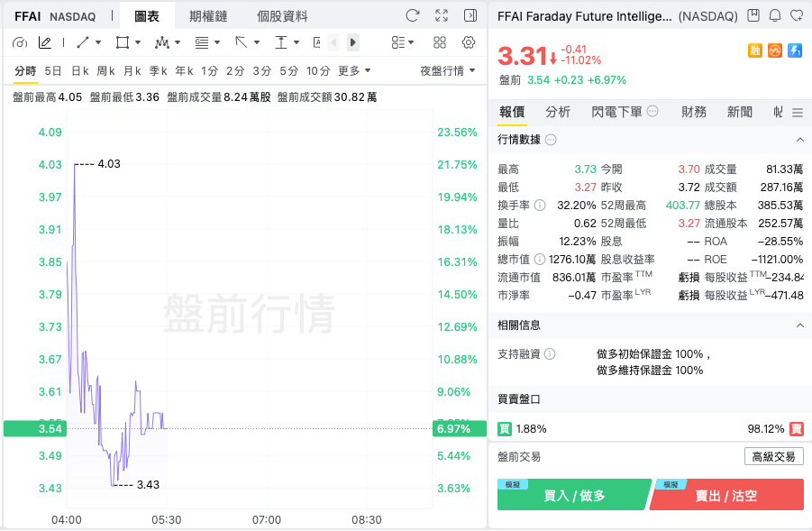
Task: Switch to the 圖表 tab
Action: tap(147, 16)
